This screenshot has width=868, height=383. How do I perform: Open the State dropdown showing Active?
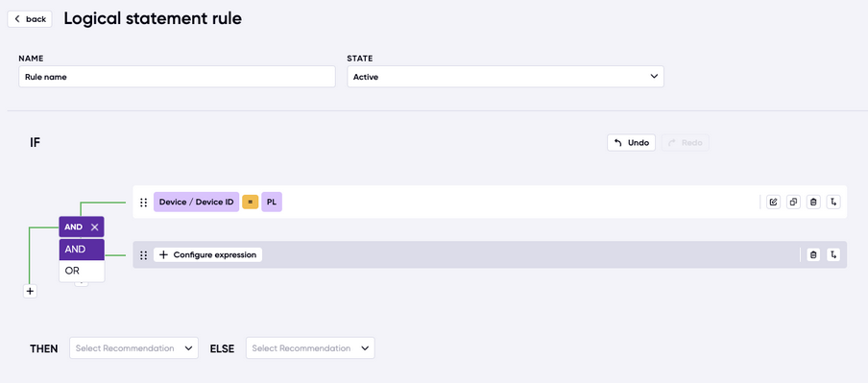click(x=505, y=77)
